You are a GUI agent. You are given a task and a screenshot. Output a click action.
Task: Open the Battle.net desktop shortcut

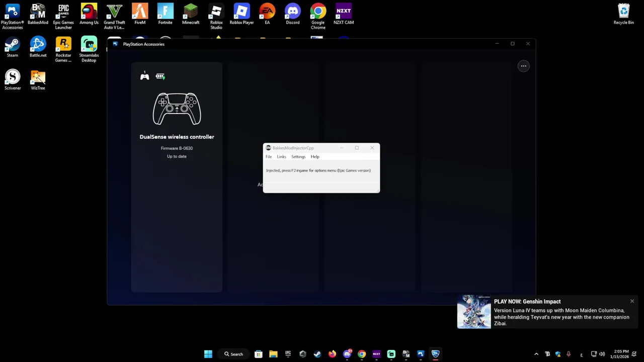[x=38, y=47]
